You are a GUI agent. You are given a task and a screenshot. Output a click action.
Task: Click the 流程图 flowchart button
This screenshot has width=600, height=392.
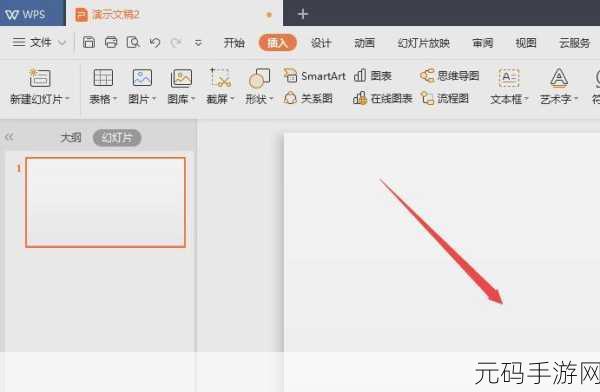pyautogui.click(x=445, y=99)
